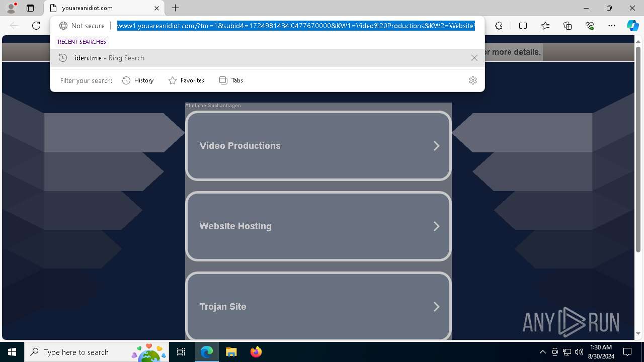The height and width of the screenshot is (362, 644).
Task: Open a new tab with plus button
Action: 175,8
